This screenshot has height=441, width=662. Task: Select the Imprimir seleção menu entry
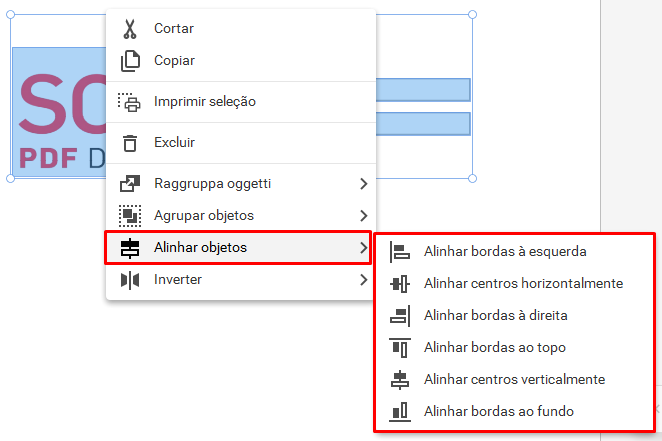(241, 102)
